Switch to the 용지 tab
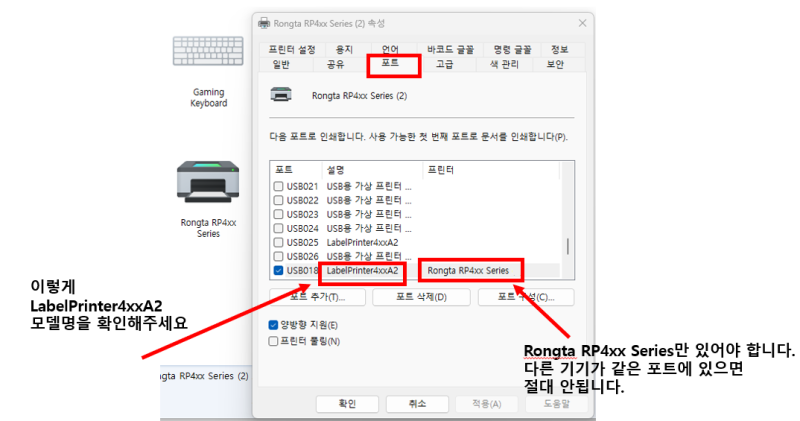 click(344, 49)
